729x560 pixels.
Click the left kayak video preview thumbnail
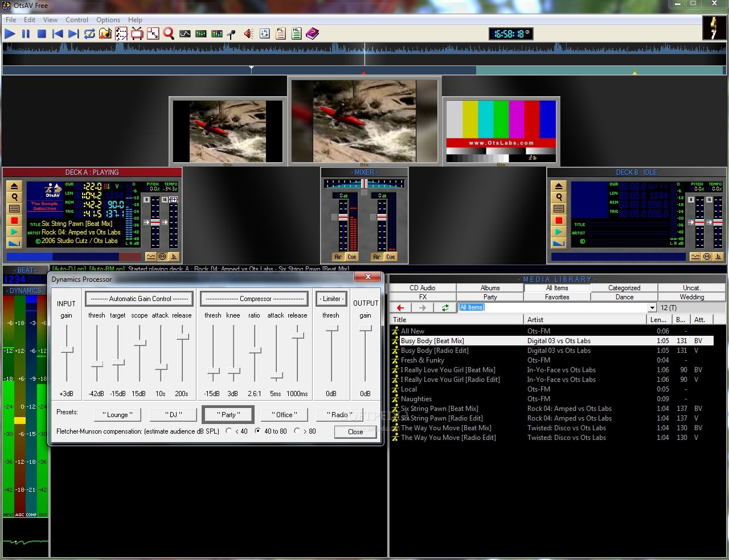point(228,131)
